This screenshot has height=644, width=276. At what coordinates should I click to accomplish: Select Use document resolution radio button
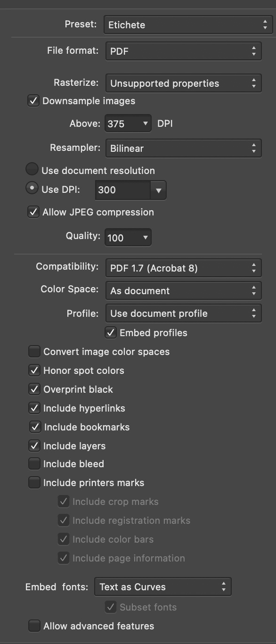(x=32, y=169)
